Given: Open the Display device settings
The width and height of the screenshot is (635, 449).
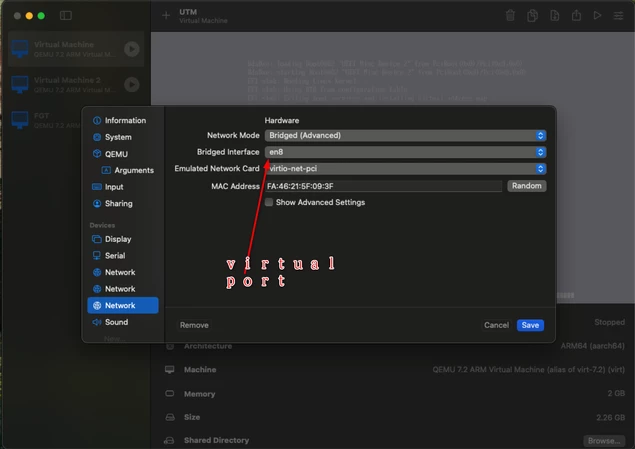Looking at the screenshot, I should coord(123,239).
